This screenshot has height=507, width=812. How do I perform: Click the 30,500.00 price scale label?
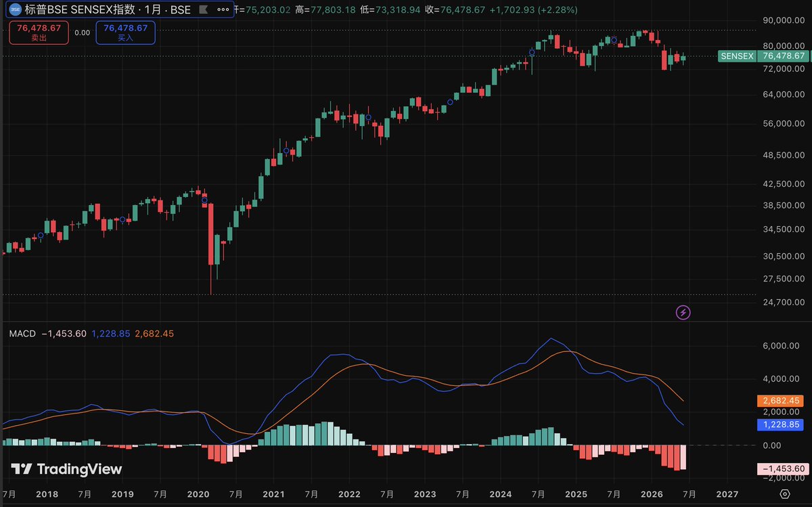point(782,257)
